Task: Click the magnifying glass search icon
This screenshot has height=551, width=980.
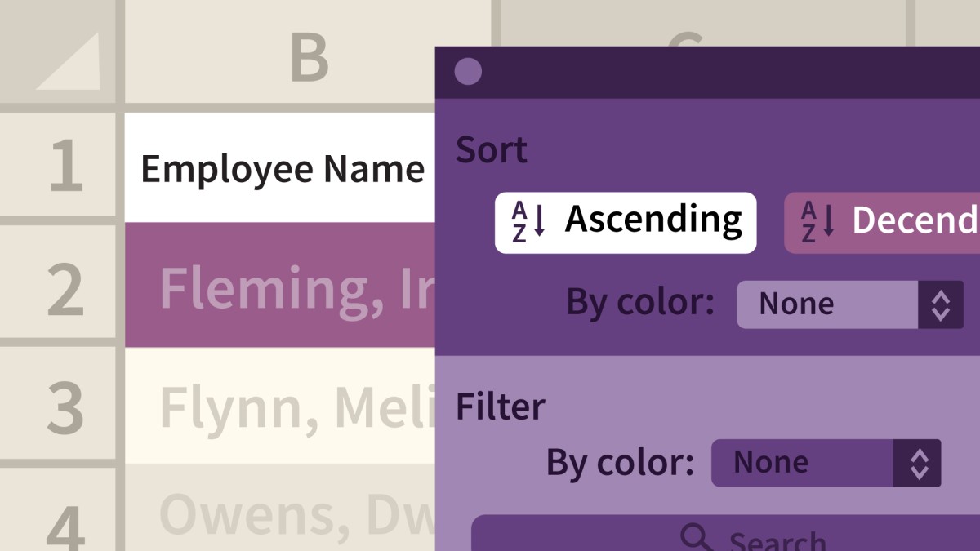Action: [697, 537]
